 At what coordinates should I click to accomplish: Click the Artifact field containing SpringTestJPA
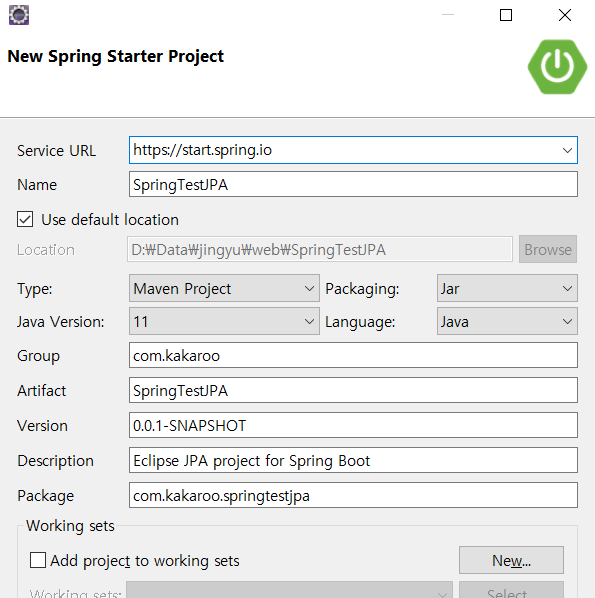tap(353, 391)
